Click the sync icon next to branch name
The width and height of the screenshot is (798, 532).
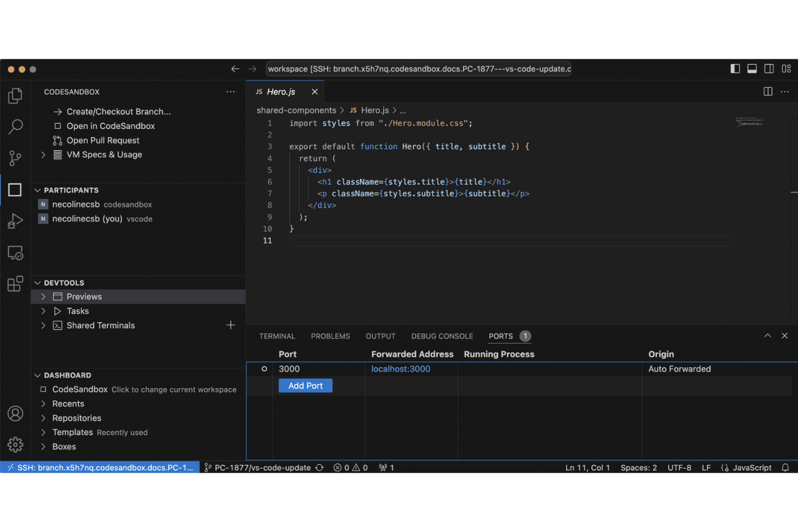320,467
